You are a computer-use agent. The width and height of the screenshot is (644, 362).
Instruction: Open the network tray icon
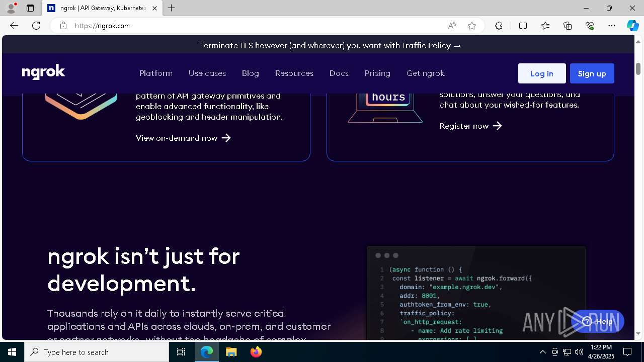click(x=567, y=352)
